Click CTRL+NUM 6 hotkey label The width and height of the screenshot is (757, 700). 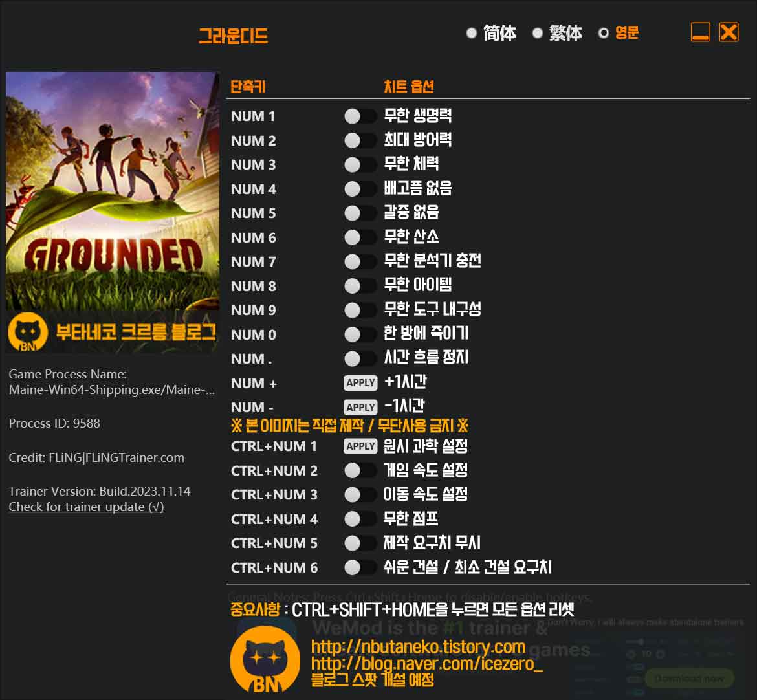pyautogui.click(x=274, y=568)
